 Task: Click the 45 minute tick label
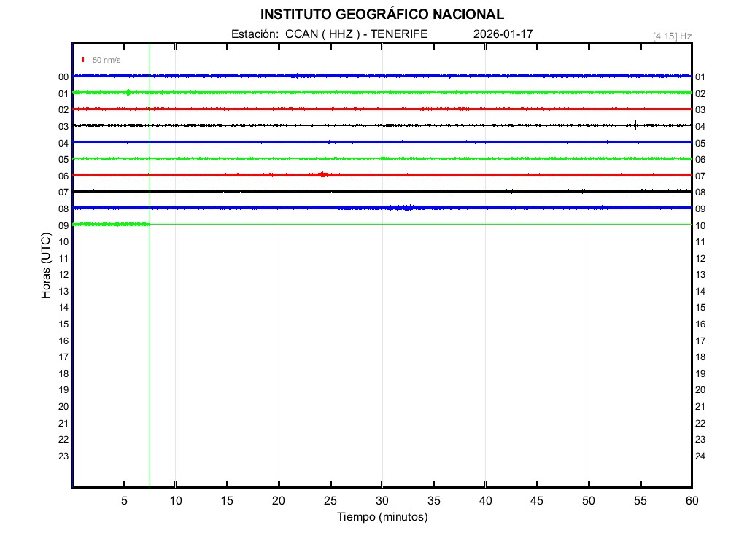point(536,501)
